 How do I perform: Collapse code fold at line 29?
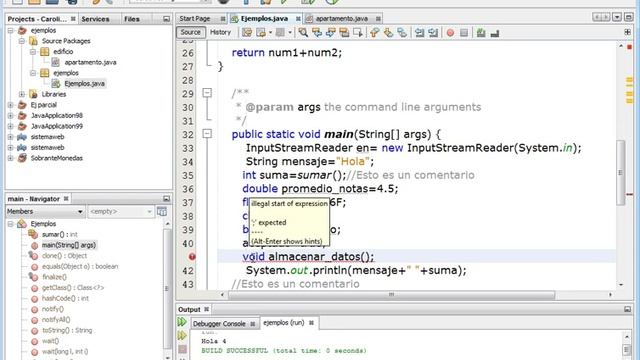[207, 93]
